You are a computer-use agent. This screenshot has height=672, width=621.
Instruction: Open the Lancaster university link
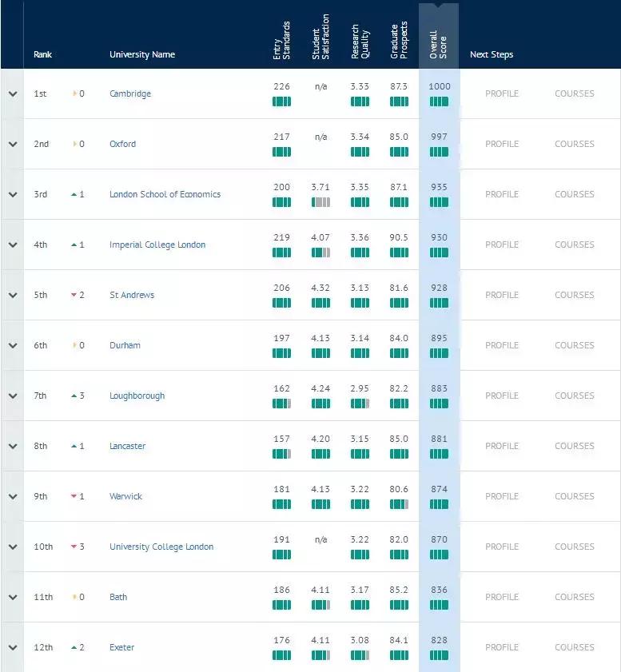click(127, 446)
